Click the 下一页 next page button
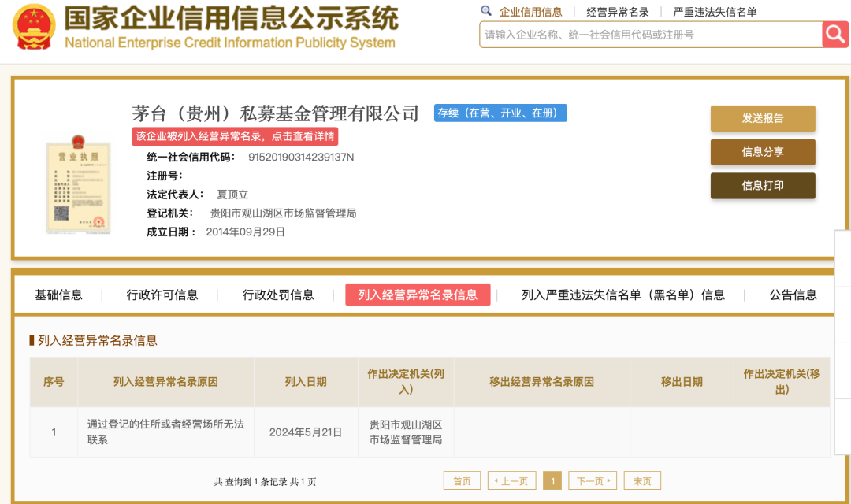The image size is (851, 504). click(593, 480)
